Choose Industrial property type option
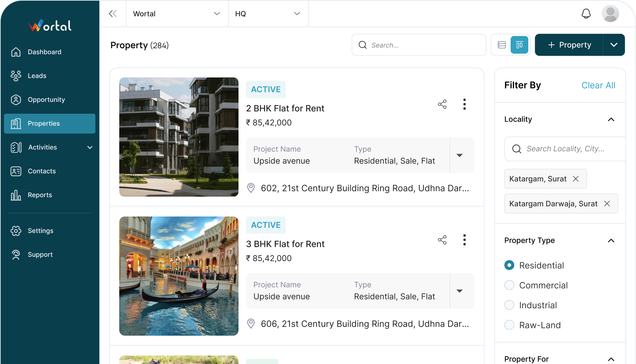Viewport: 636px width, 364px height. point(509,305)
